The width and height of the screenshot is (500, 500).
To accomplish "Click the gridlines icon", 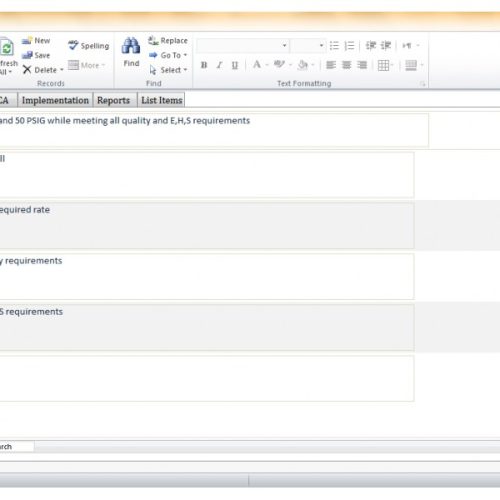I will click(x=383, y=65).
